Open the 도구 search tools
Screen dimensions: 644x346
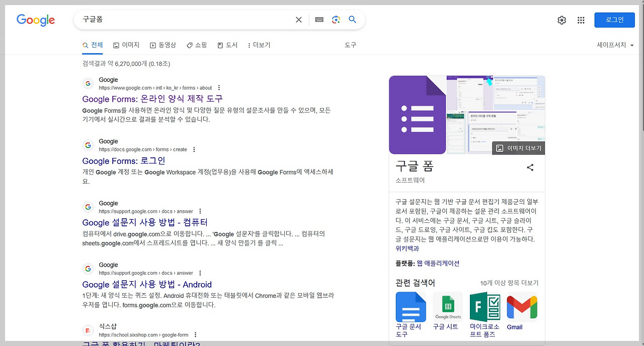point(351,45)
